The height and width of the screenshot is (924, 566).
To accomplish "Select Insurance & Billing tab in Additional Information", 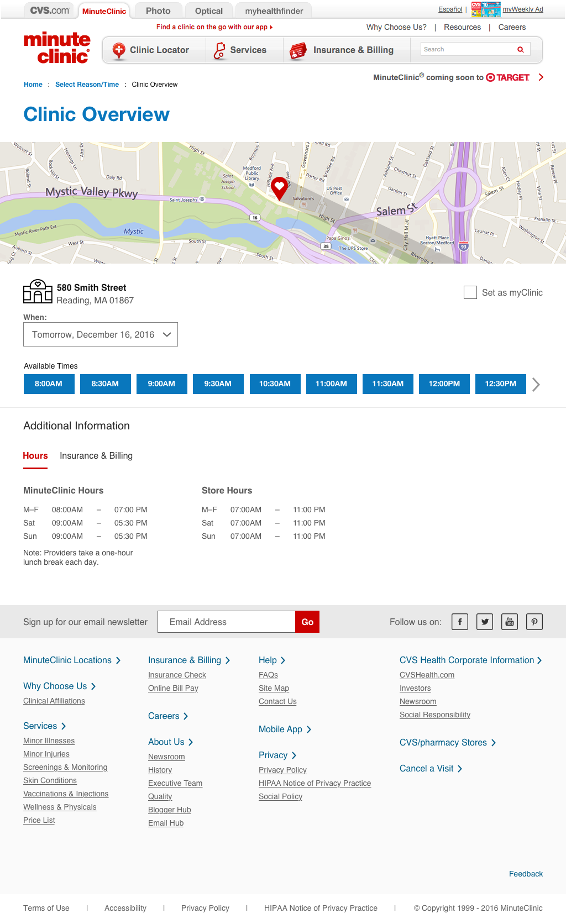I will (x=96, y=456).
